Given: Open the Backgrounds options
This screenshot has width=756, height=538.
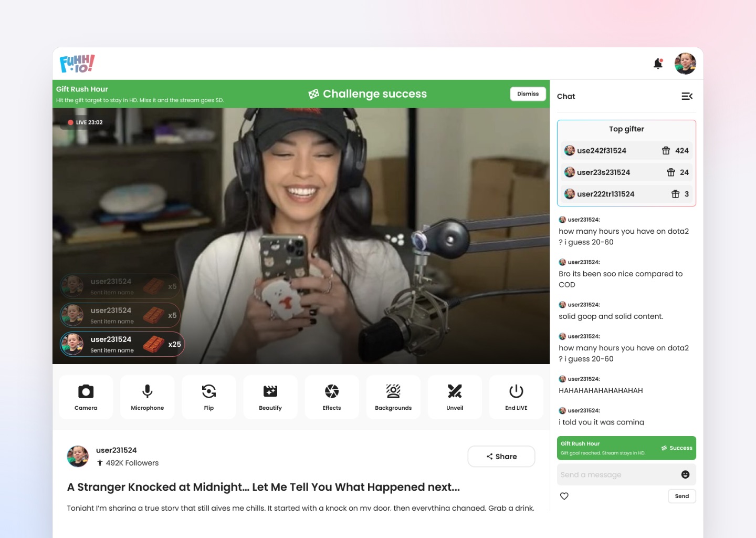Looking at the screenshot, I should coord(393,397).
